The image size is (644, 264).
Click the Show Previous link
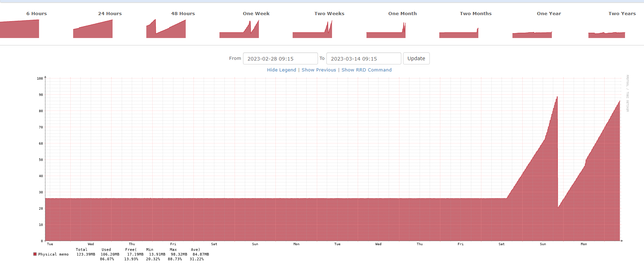coord(319,70)
